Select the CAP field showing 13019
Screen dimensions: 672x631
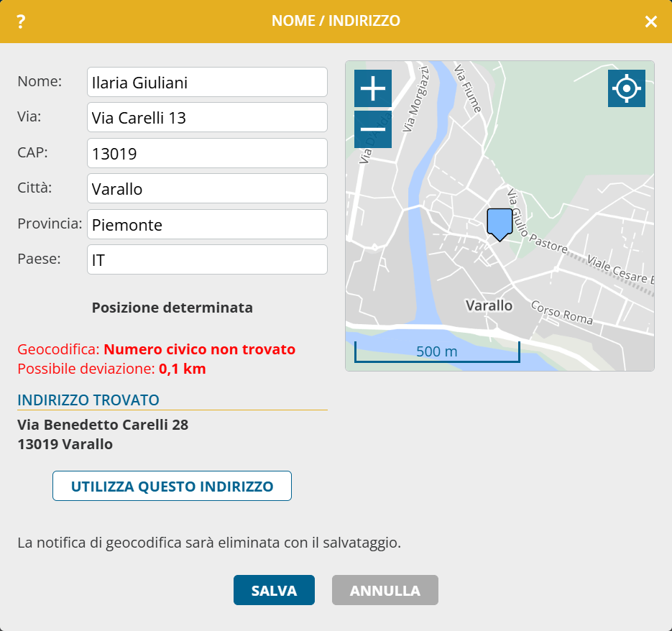[207, 153]
